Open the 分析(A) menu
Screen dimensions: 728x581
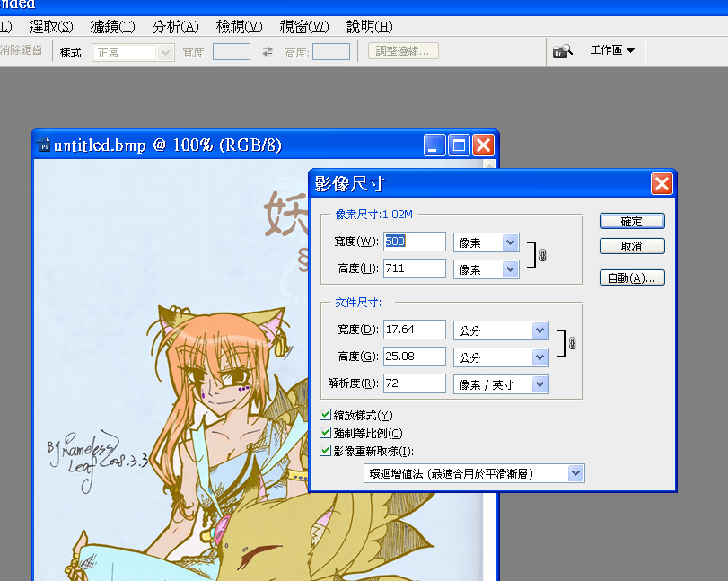click(x=176, y=26)
